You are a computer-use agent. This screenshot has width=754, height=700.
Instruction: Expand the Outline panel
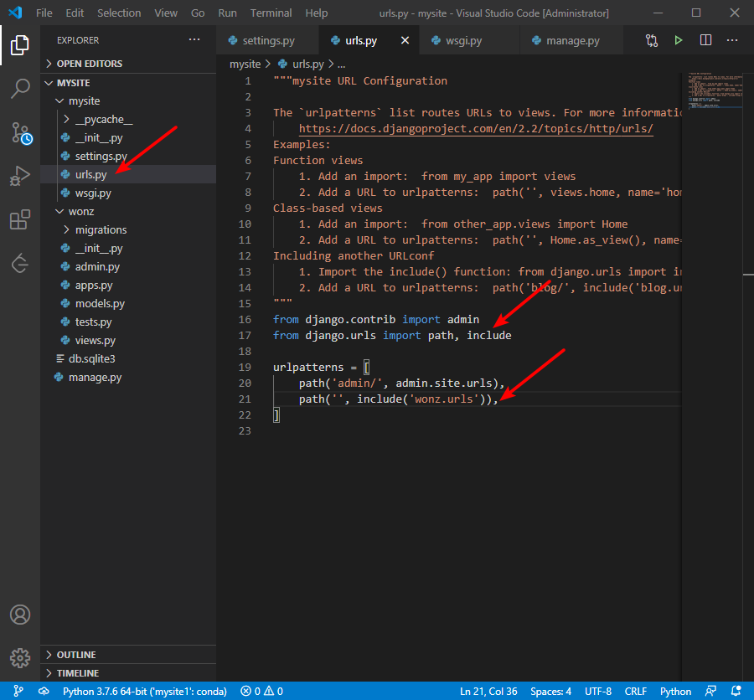128,655
